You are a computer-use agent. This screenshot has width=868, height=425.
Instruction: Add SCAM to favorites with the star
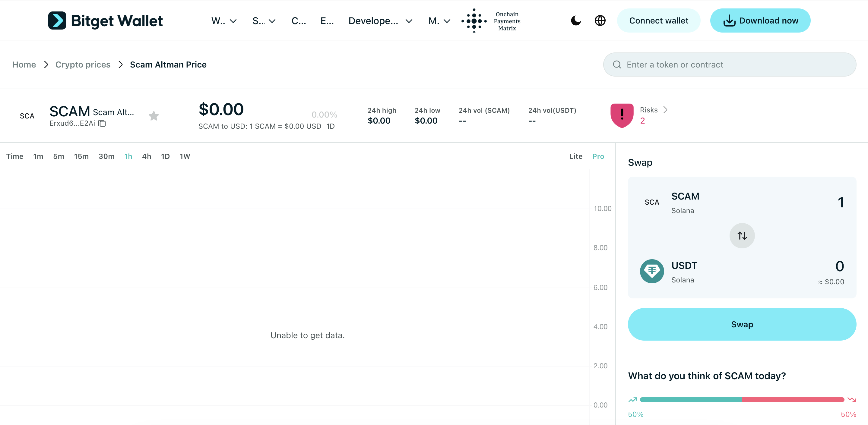(154, 116)
